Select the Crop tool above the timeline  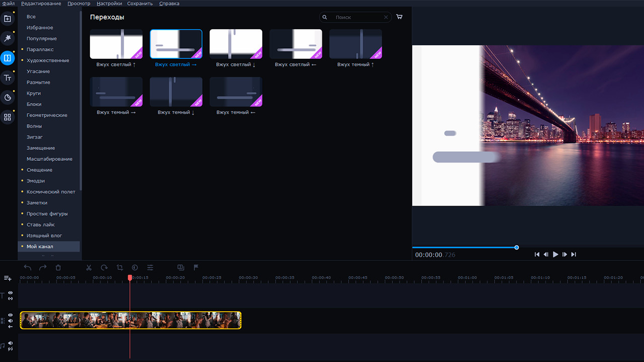pyautogui.click(x=119, y=267)
